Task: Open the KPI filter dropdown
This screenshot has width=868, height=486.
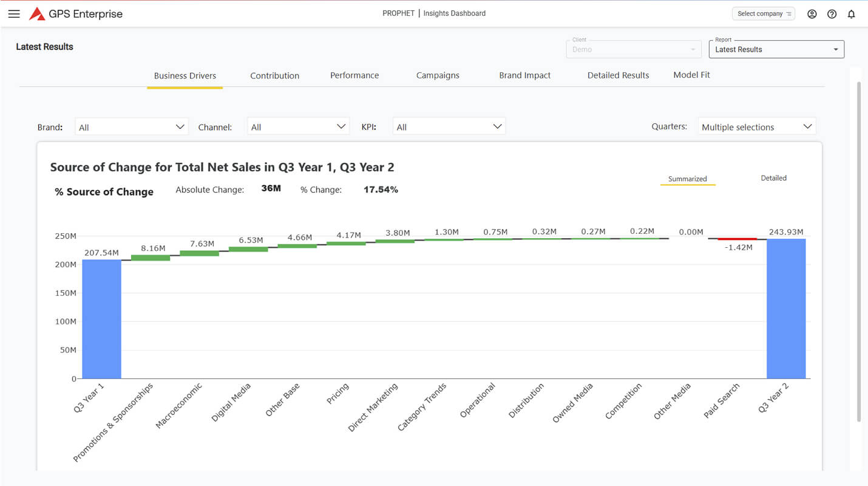Action: tap(449, 127)
